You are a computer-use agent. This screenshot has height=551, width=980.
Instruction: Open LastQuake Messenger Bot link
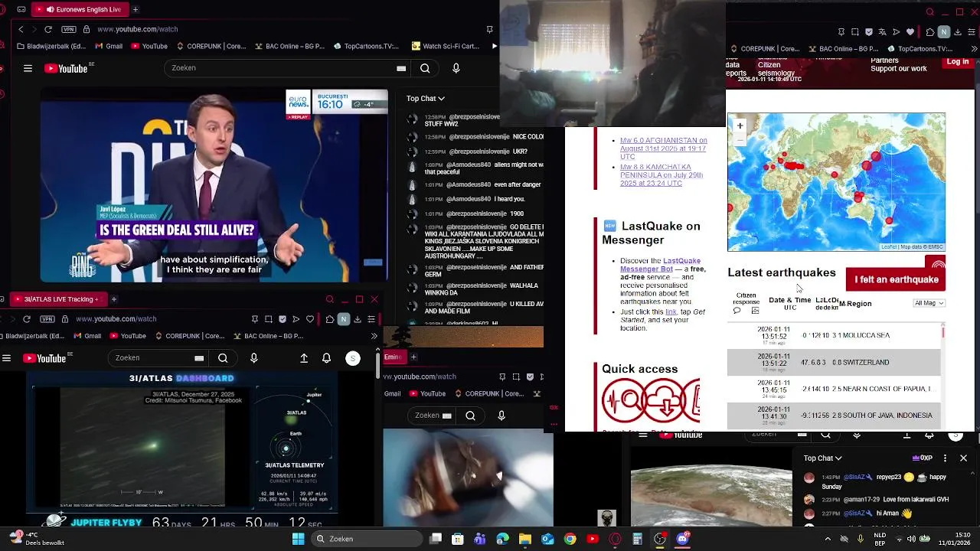tap(660, 265)
